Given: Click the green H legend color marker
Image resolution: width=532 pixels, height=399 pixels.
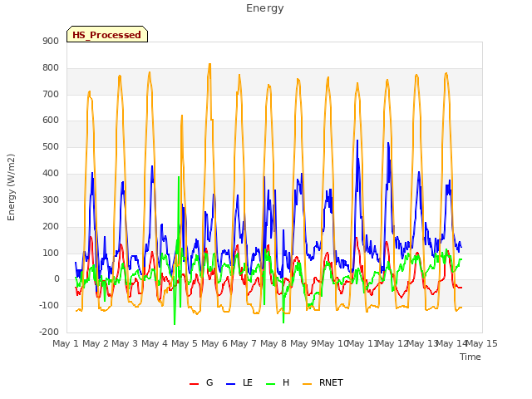Looking at the screenshot, I should pyautogui.click(x=270, y=384).
